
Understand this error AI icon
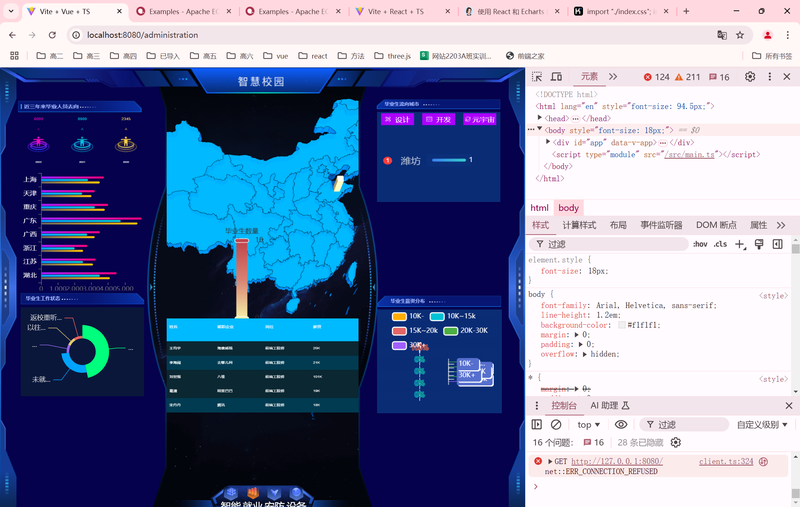[763, 462]
